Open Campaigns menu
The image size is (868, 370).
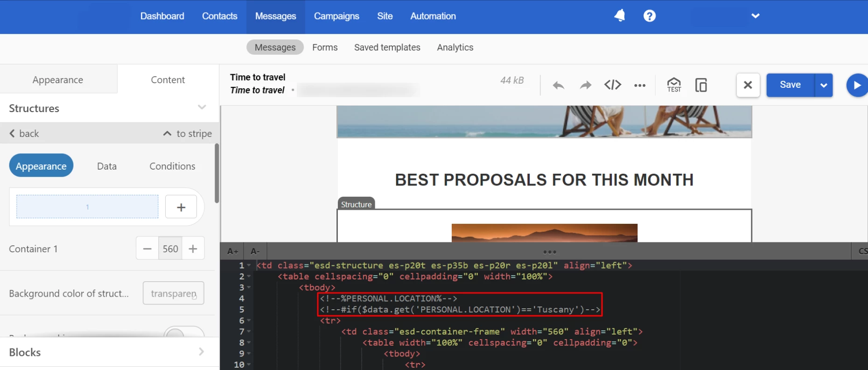[336, 16]
